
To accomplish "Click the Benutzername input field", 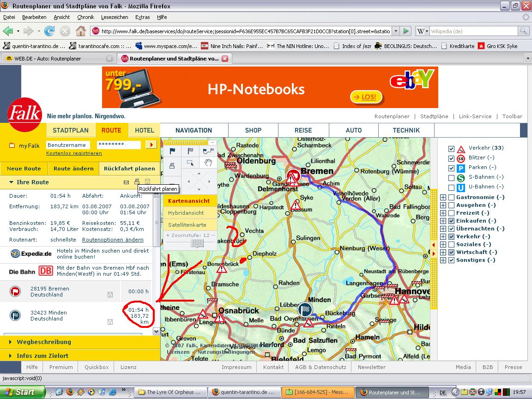I will 68,145.
